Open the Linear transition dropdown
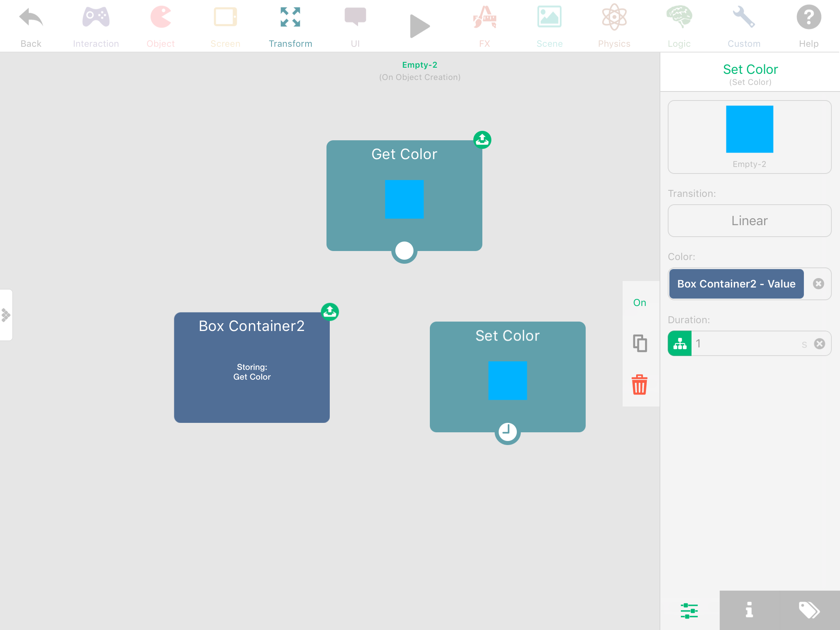The width and height of the screenshot is (840, 630). coord(749,221)
